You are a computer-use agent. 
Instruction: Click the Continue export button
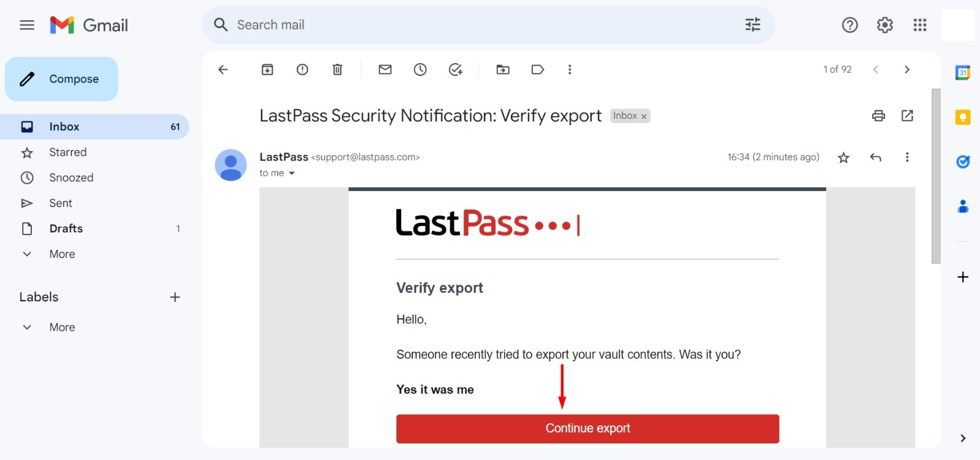(x=587, y=428)
